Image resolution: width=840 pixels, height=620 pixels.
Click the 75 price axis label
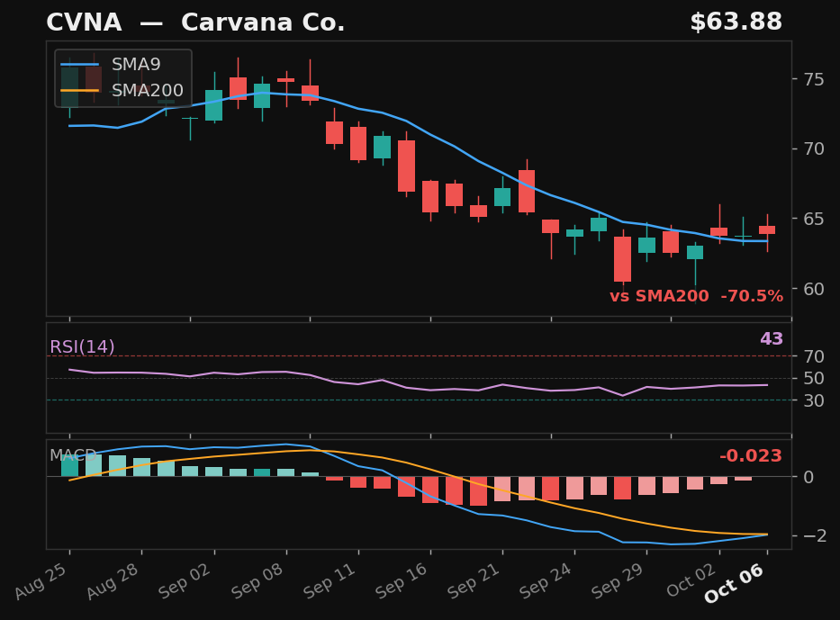(814, 79)
